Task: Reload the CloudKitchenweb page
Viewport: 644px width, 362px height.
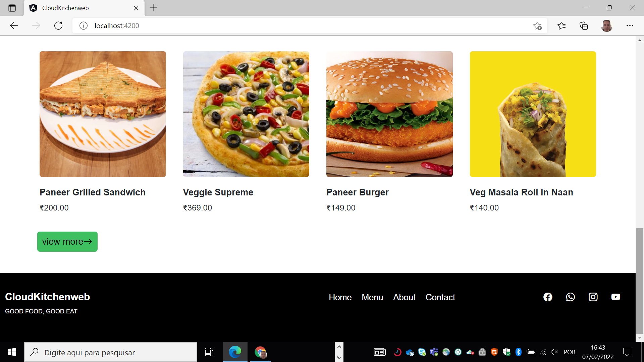Action: coord(58,25)
